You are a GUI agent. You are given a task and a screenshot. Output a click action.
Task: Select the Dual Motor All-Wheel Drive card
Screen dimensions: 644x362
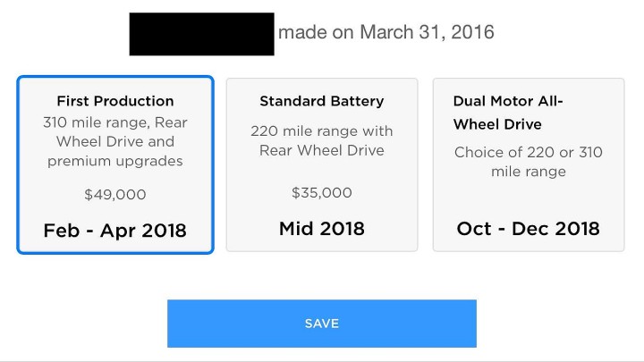pos(529,164)
